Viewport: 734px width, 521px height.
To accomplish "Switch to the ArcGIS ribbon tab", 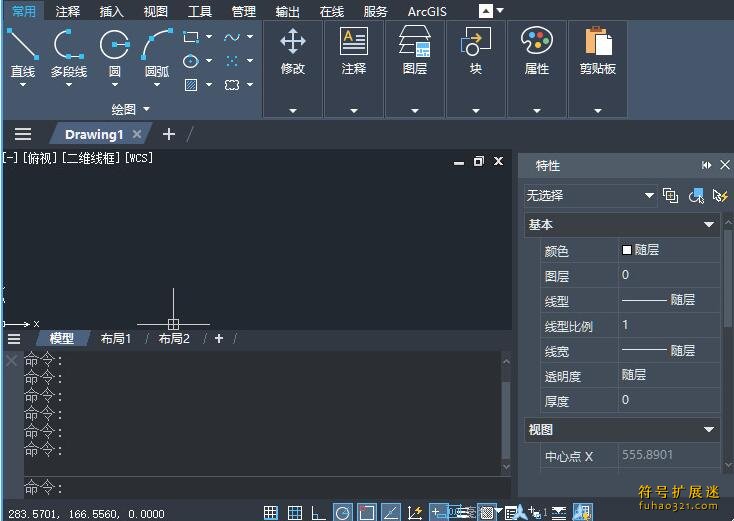I will tap(427, 11).
